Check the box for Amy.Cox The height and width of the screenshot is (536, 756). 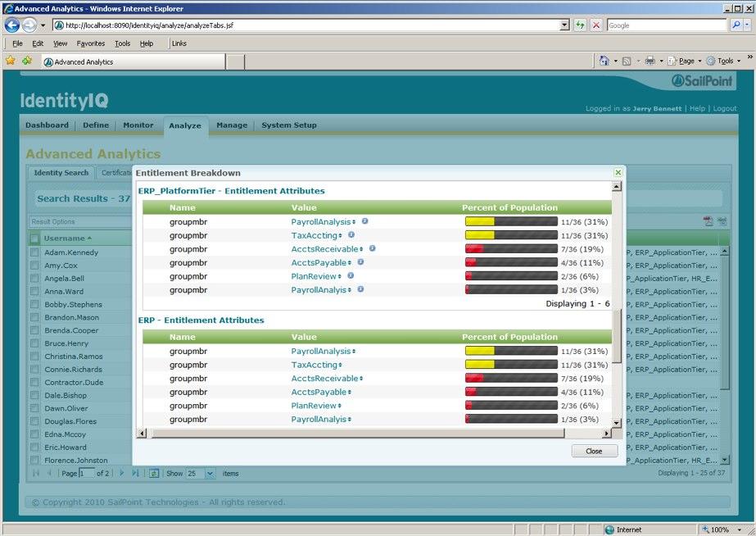pos(34,266)
